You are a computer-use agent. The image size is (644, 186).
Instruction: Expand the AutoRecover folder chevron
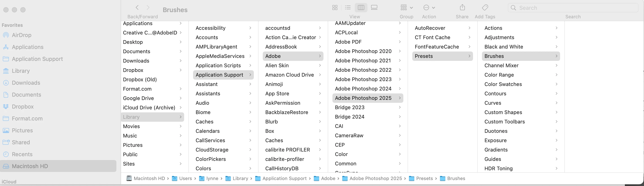[469, 28]
